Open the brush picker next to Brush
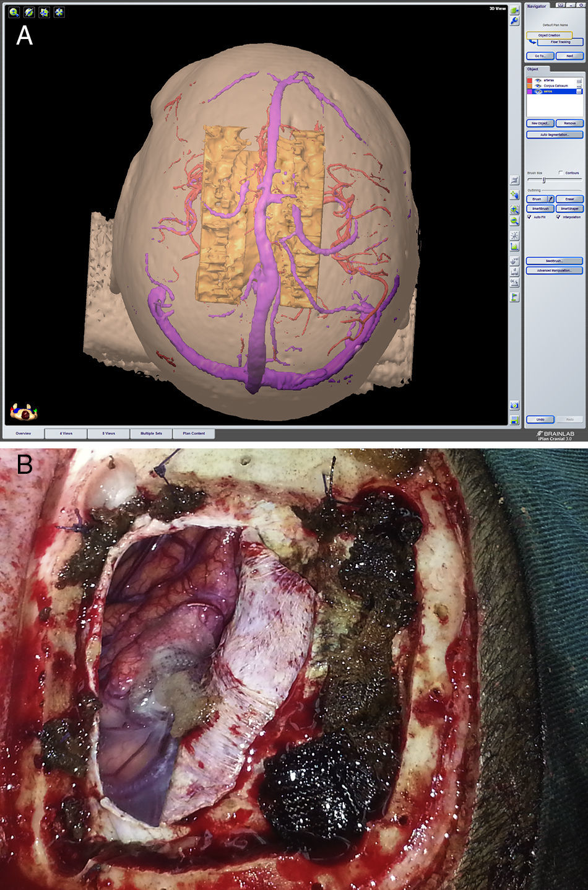The height and width of the screenshot is (890, 588). pyautogui.click(x=551, y=199)
